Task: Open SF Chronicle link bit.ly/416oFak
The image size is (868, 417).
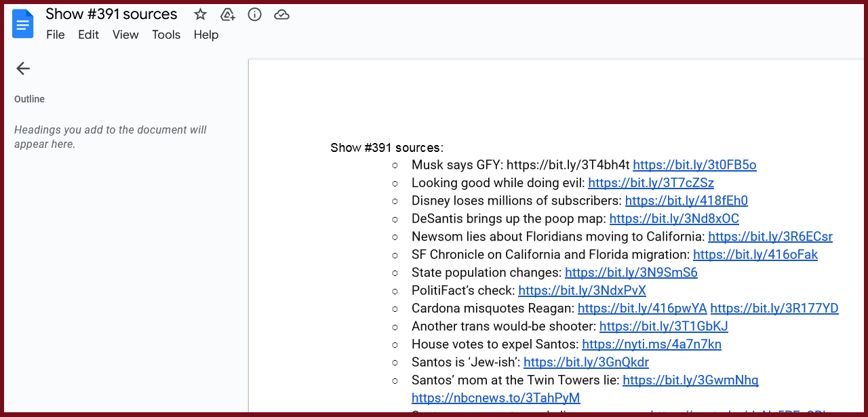Action: pos(755,255)
